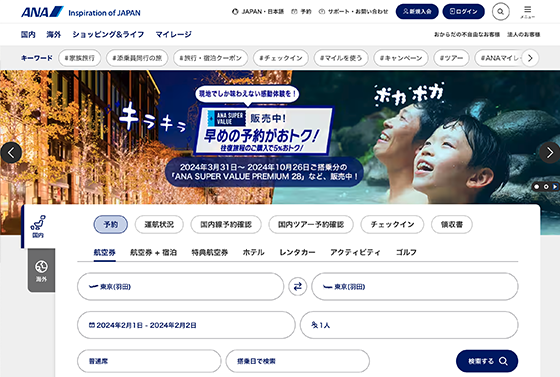Switch to the レンタカー tab
Image resolution: width=560 pixels, height=377 pixels.
pos(297,252)
